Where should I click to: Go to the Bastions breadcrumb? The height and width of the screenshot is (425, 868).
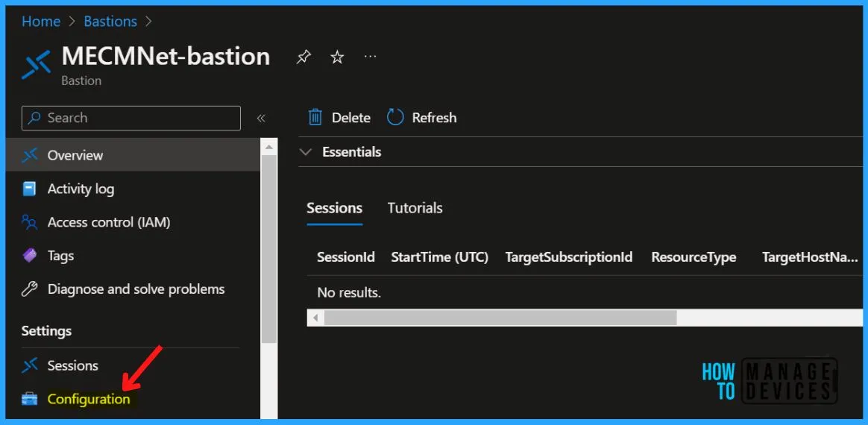pos(110,22)
